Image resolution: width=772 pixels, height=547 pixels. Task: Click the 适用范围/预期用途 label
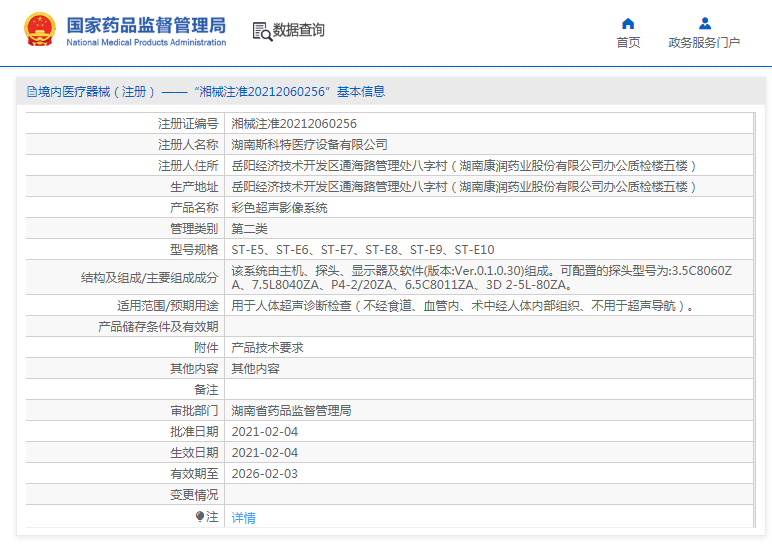[x=167, y=306]
